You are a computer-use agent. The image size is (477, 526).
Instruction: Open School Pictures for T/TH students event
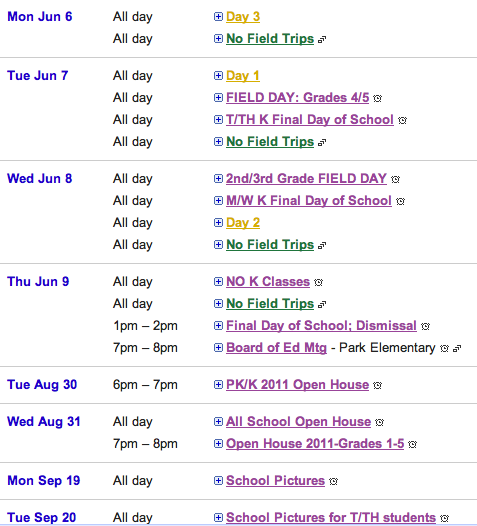[x=331, y=518]
